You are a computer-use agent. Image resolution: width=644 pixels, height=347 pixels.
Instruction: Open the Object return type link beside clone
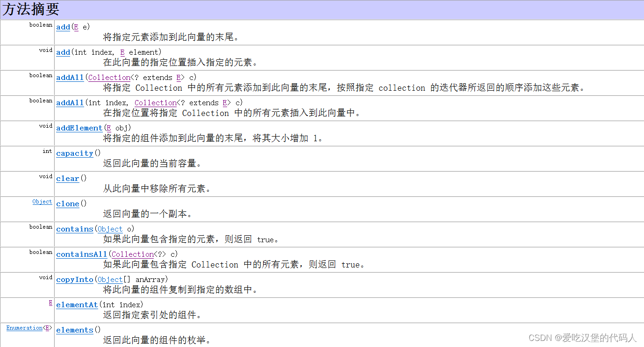point(42,202)
